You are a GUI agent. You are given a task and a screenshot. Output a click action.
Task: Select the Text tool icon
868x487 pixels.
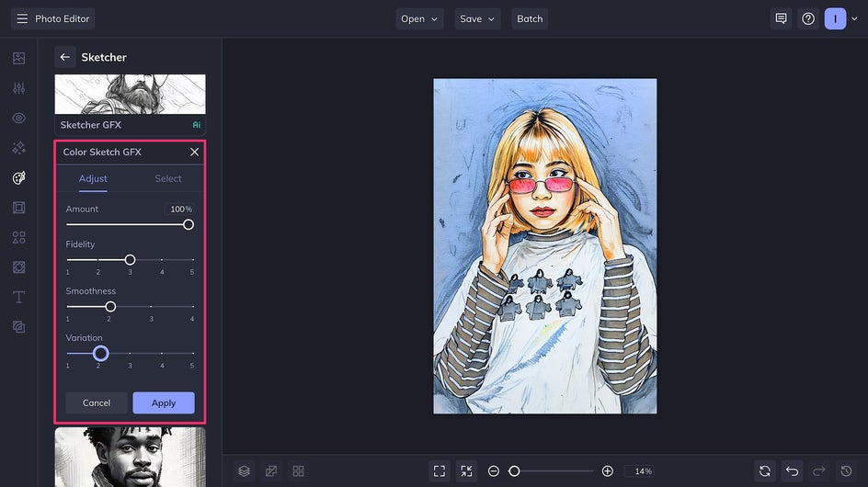(18, 297)
